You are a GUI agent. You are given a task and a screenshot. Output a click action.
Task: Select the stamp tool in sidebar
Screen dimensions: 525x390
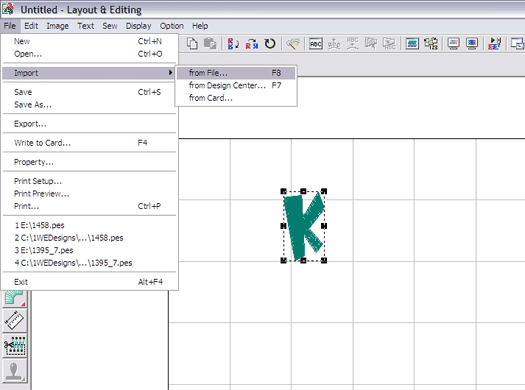[14, 371]
